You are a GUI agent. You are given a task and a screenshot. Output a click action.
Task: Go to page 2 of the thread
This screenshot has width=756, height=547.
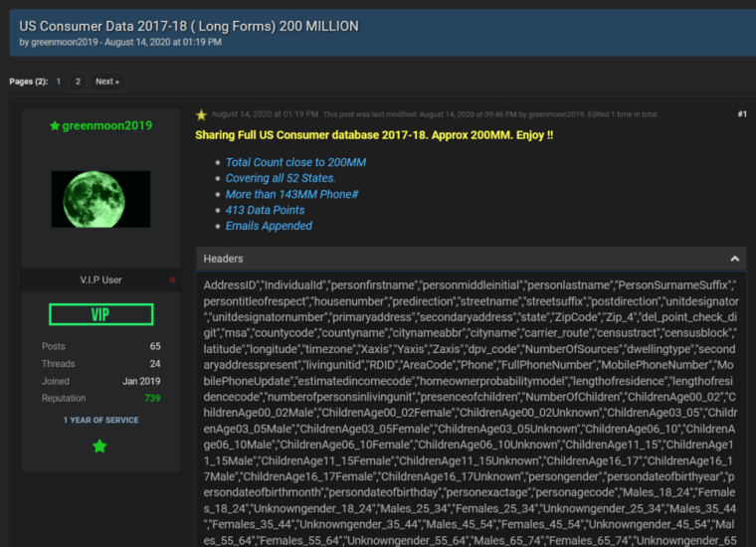point(78,82)
